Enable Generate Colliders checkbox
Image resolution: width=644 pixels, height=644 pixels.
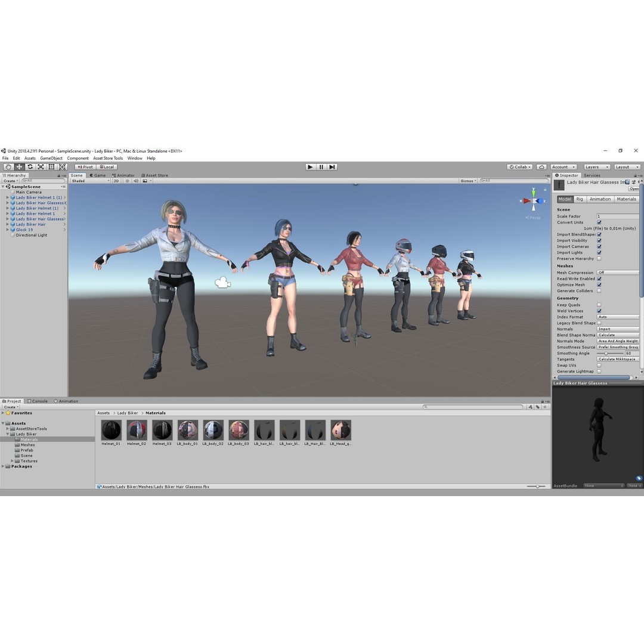point(599,291)
